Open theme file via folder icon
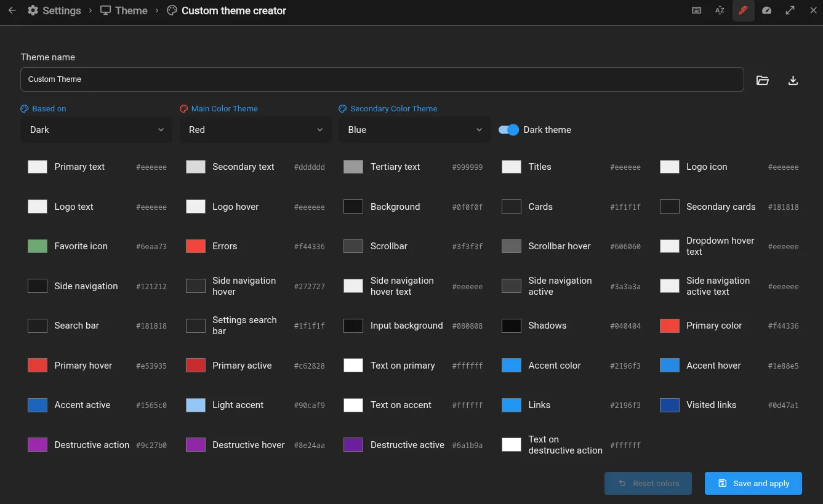The width and height of the screenshot is (823, 504). 763,80
